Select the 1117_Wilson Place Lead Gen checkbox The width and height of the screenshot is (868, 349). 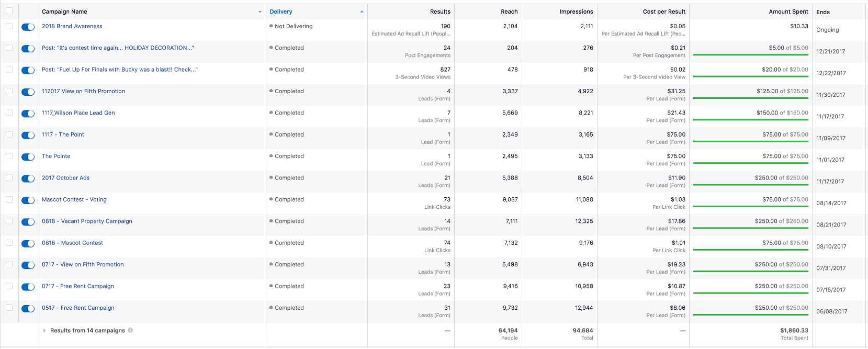tap(9, 113)
